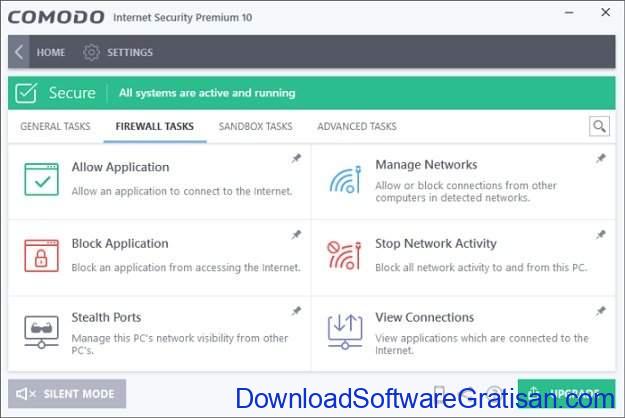Click the Secure checkmark status icon
This screenshot has height=418, width=625.
(26, 93)
